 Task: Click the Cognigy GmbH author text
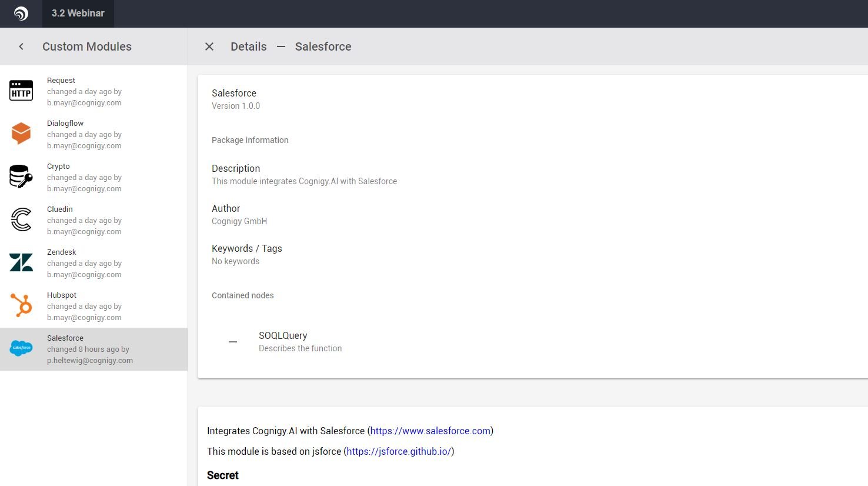pos(239,221)
